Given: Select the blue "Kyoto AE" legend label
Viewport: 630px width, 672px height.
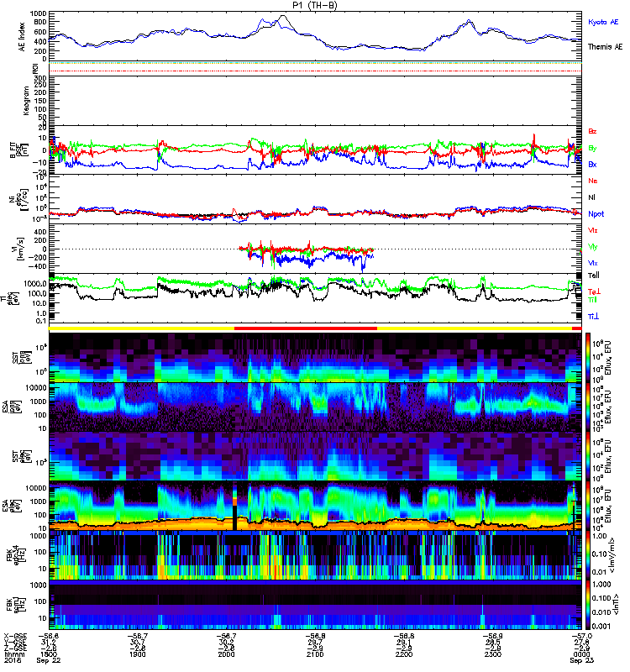Looking at the screenshot, I should click(x=603, y=22).
